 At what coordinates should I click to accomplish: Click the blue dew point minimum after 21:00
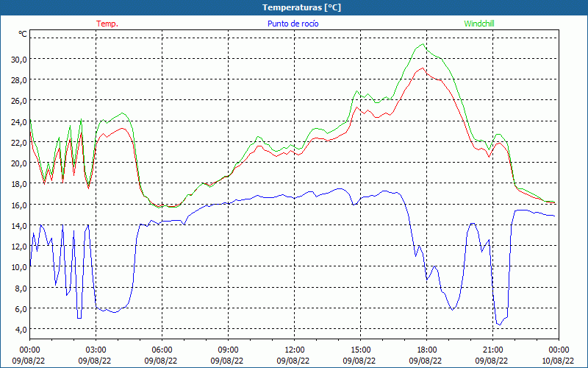coord(499,325)
